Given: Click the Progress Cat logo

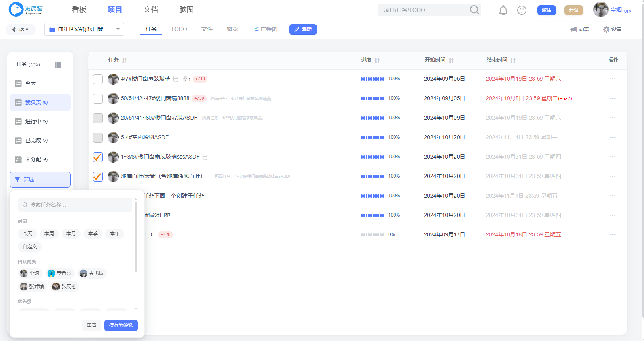Looking at the screenshot, I should tap(25, 10).
